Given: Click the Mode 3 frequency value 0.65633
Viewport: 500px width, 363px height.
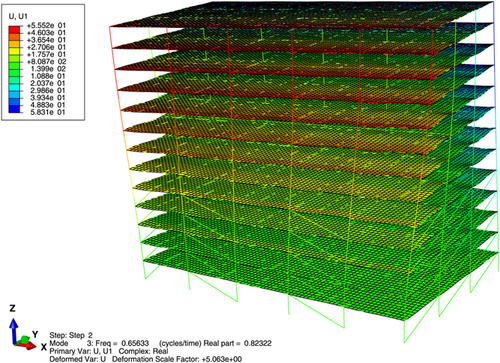Looking at the screenshot, I should [x=135, y=343].
